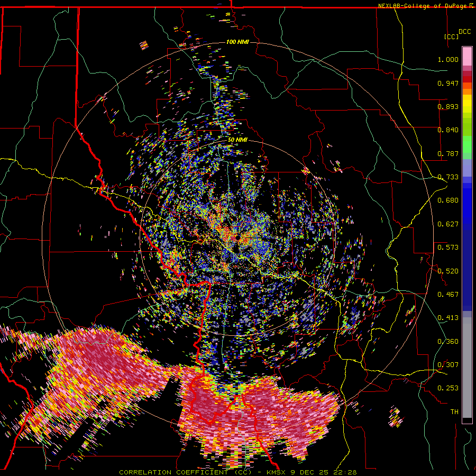Click the "100 NMI" range ring label
Screen dimensions: 476x476
pyautogui.click(x=237, y=42)
